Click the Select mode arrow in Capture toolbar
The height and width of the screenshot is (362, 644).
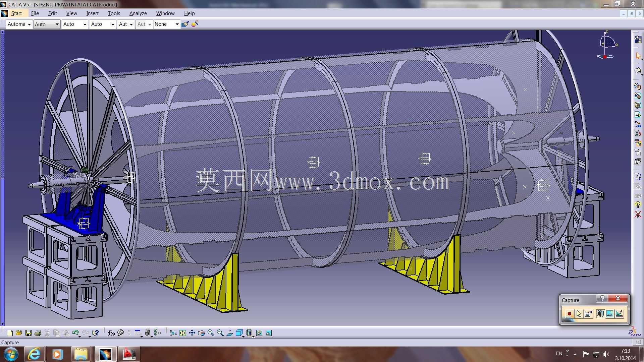click(x=579, y=314)
